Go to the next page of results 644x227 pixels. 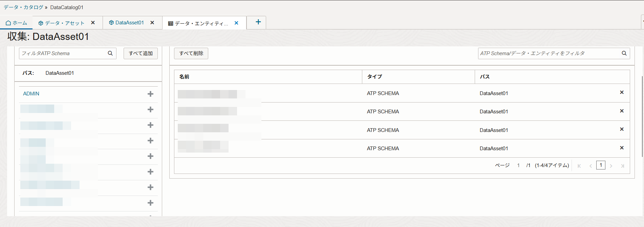pos(611,166)
